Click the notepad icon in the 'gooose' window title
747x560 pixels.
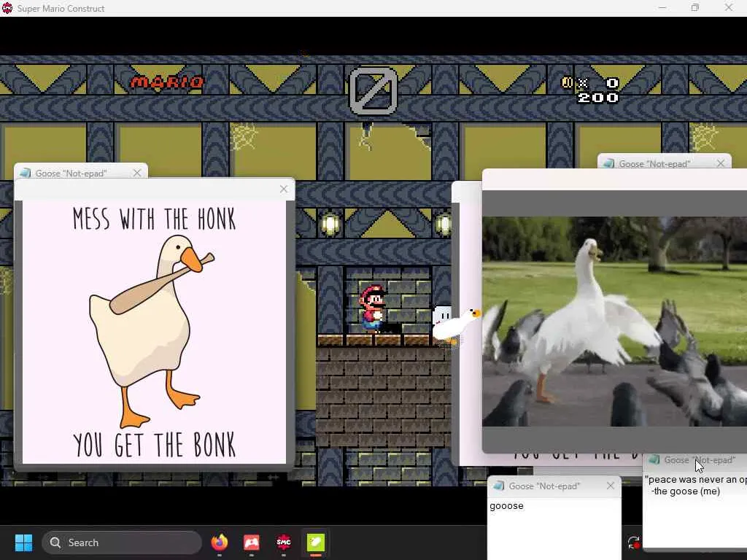point(498,486)
